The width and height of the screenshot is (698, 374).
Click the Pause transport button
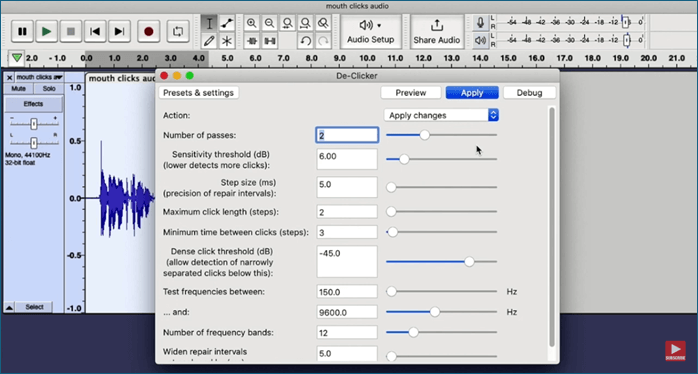coord(22,31)
